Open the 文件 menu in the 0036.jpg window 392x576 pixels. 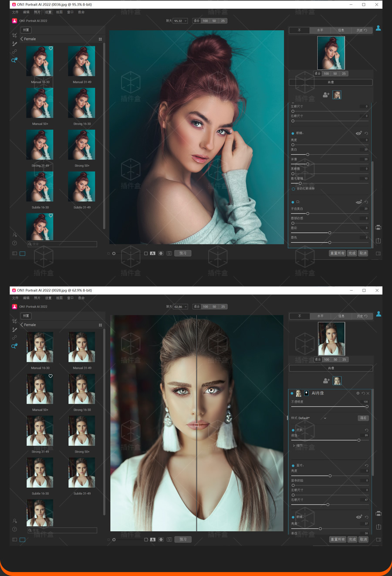pos(15,12)
